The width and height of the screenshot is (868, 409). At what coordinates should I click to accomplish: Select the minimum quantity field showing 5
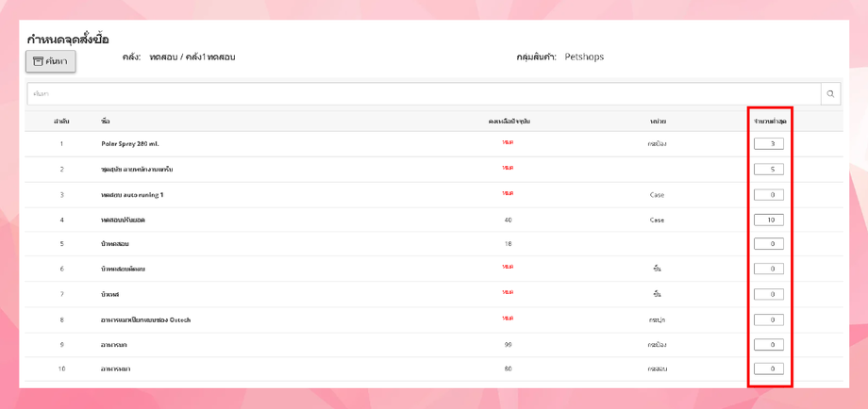pos(769,170)
